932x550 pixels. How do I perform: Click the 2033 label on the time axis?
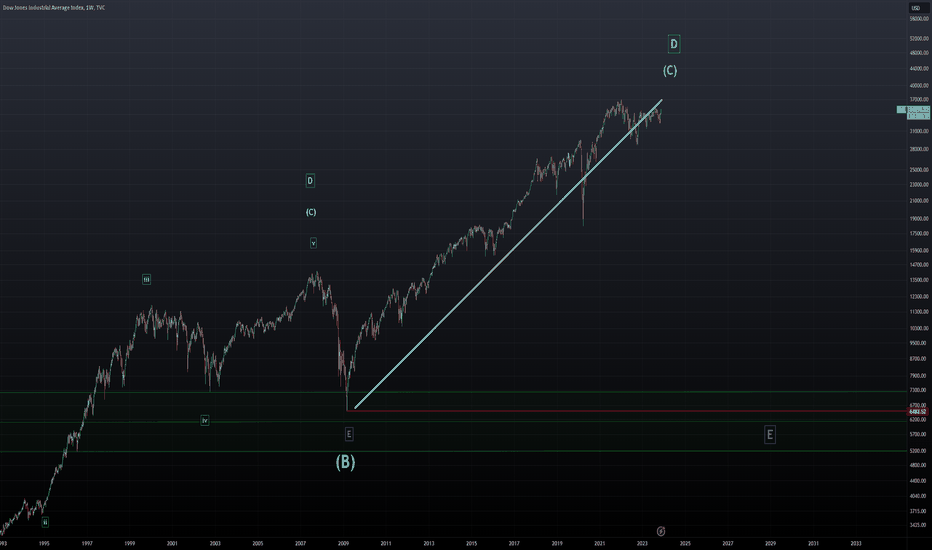coord(856,543)
